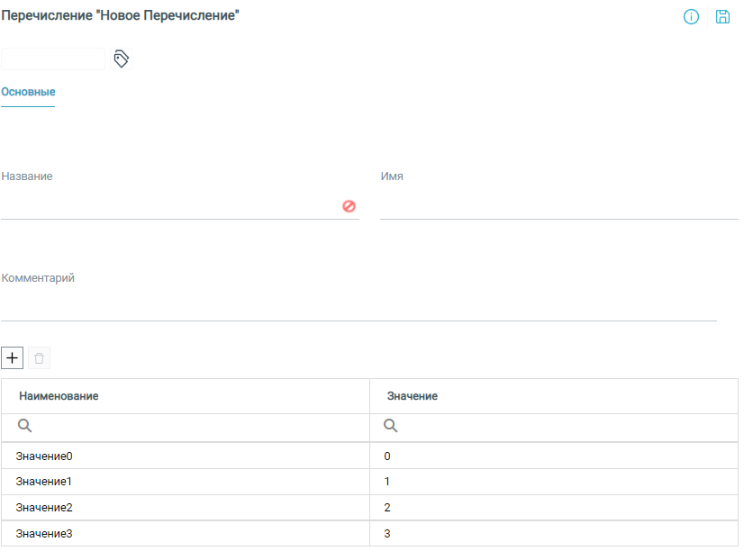Switch to the Основные tab

28,92
